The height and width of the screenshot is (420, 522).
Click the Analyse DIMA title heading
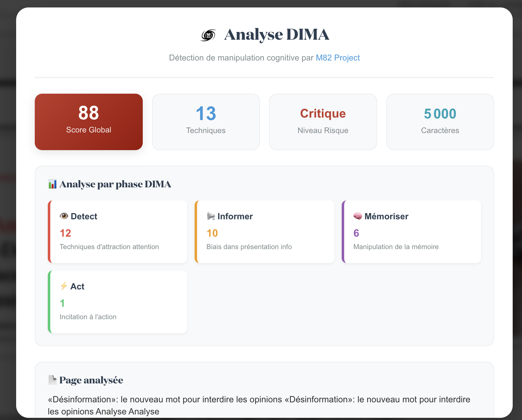(x=277, y=34)
